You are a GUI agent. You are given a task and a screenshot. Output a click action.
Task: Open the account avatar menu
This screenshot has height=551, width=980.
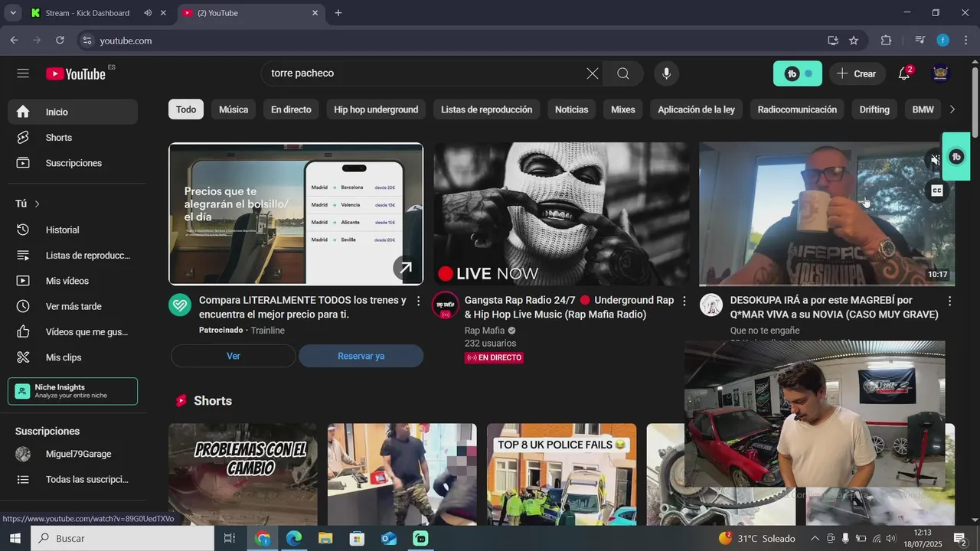pyautogui.click(x=941, y=73)
